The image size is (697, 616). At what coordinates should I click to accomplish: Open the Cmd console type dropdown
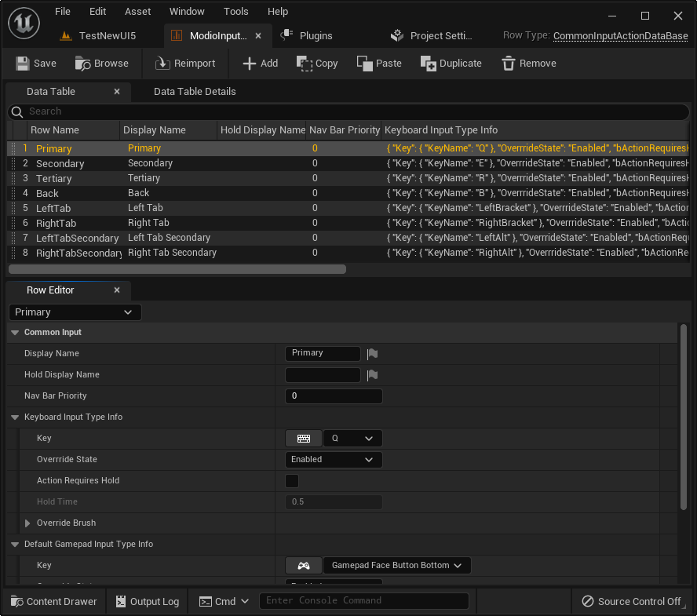pyautogui.click(x=224, y=601)
